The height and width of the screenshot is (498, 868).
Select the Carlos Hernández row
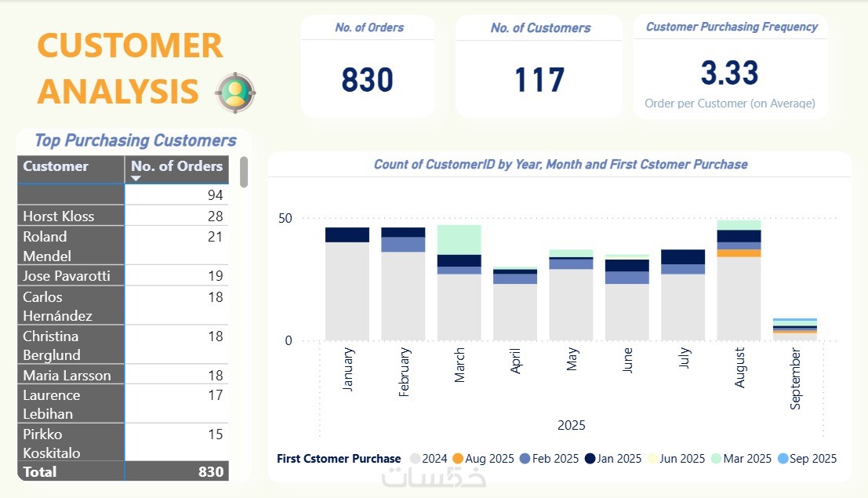(x=123, y=305)
